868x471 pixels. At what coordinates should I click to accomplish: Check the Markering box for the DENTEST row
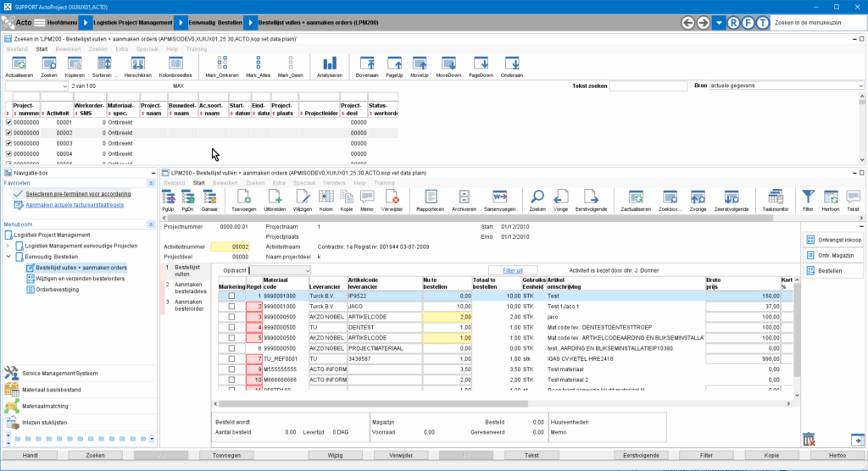click(x=231, y=326)
